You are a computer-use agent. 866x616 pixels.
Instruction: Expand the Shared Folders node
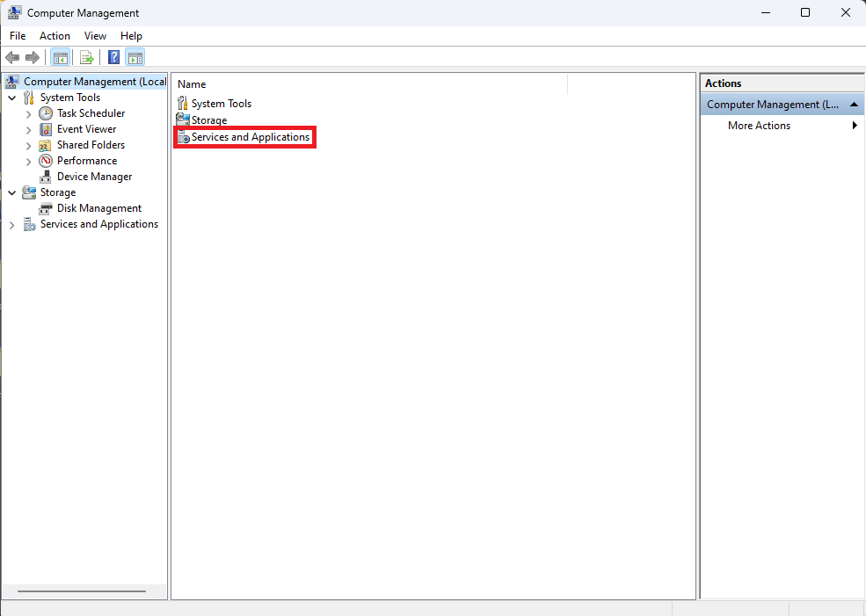[x=29, y=146]
